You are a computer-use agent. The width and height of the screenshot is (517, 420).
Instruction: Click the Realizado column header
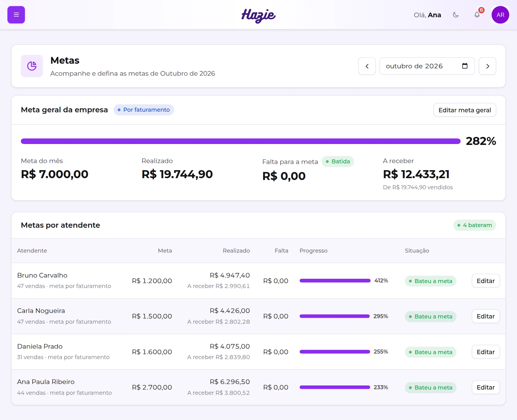click(236, 251)
